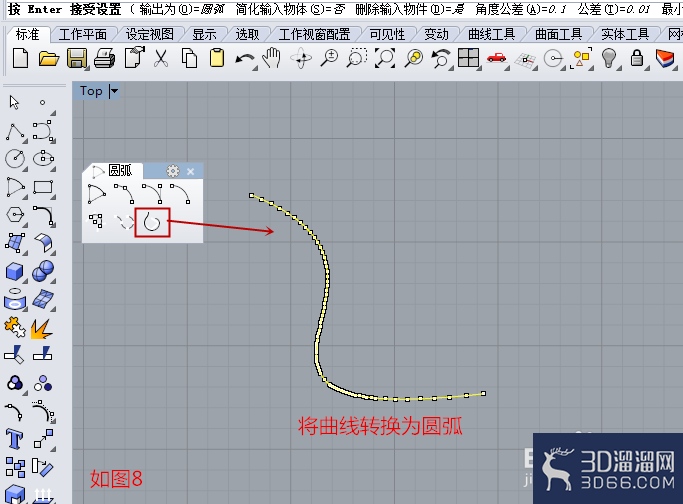Viewport: 683px width, 504px height.
Task: Choose arc center start angle icon
Action: (x=97, y=194)
